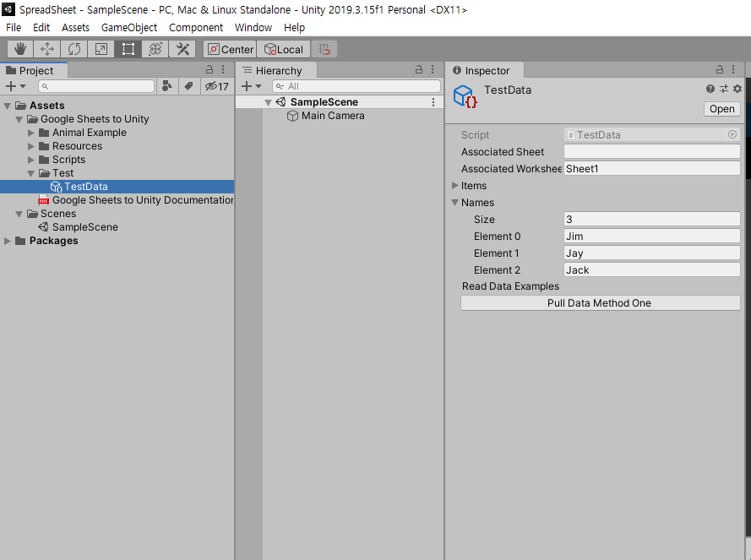Select Main Camera in Hierarchy

click(326, 116)
